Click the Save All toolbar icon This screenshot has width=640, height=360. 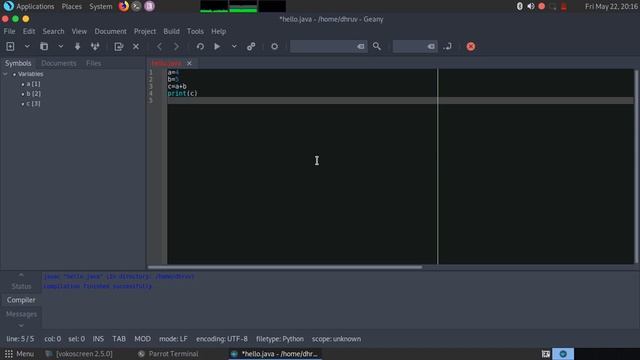coord(95,47)
